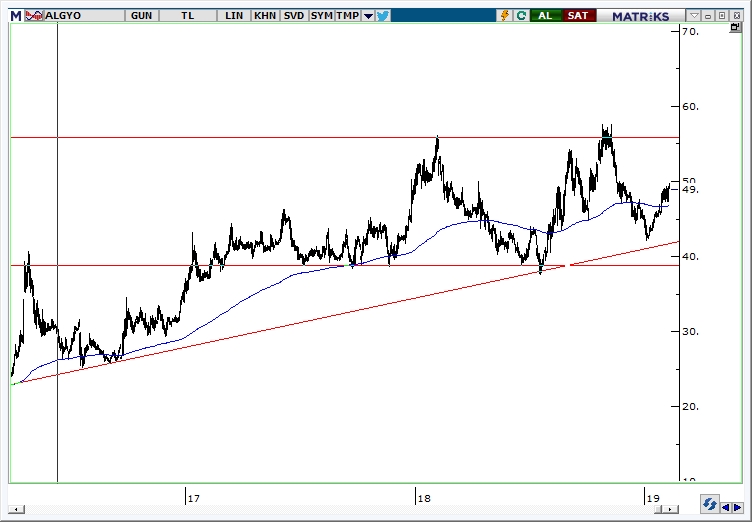The image size is (752, 522).
Task: Click the 60. price axis label
Action: tap(691, 107)
